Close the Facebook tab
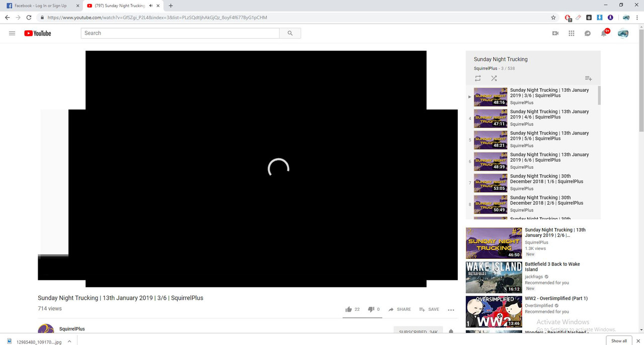This screenshot has width=644, height=345. pyautogui.click(x=77, y=6)
